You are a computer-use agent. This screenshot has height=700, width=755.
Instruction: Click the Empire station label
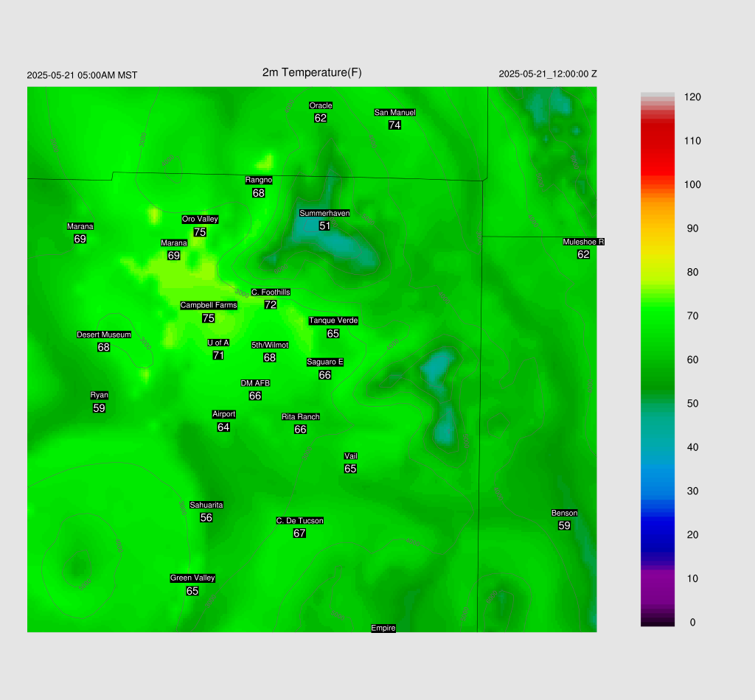pyautogui.click(x=383, y=628)
